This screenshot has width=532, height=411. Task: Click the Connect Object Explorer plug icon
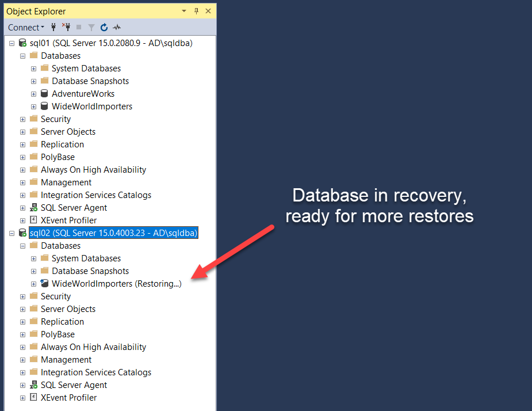point(53,27)
